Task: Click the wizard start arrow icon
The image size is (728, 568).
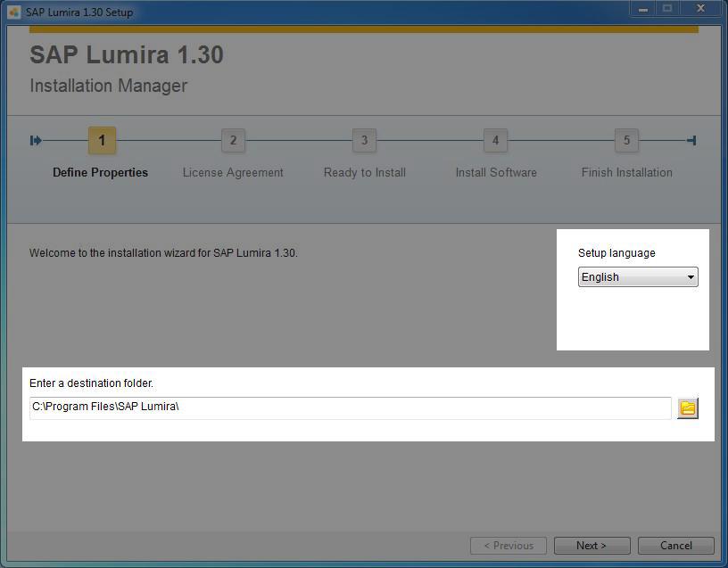Action: pos(36,140)
